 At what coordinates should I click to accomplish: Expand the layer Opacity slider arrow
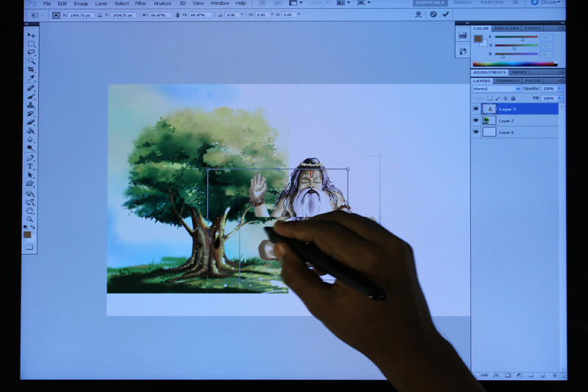[x=560, y=89]
